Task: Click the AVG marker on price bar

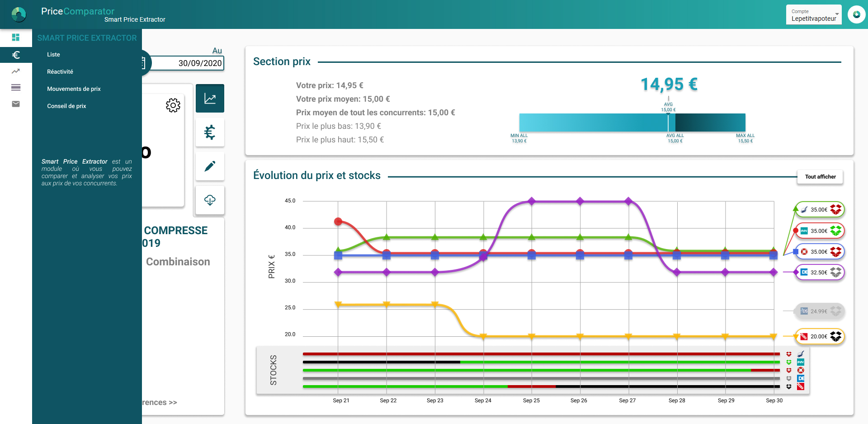Action: click(x=668, y=107)
